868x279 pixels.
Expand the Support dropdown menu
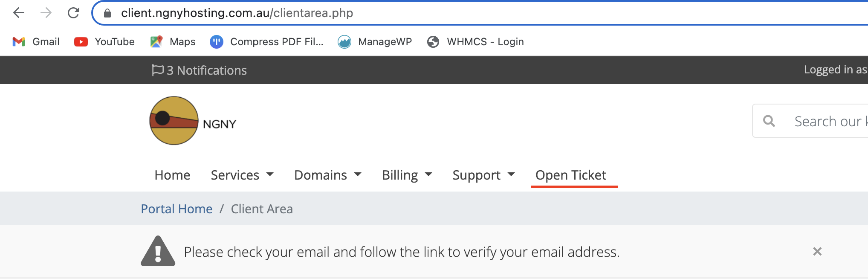[x=484, y=175]
